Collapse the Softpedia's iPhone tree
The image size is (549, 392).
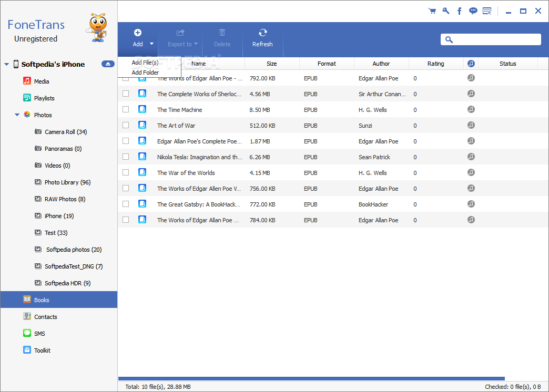point(6,65)
